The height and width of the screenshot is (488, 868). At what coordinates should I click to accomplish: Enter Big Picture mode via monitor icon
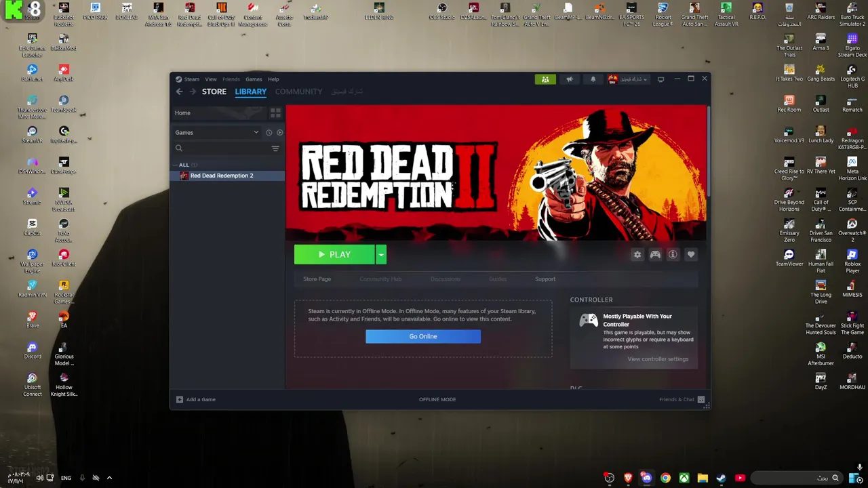pos(660,79)
